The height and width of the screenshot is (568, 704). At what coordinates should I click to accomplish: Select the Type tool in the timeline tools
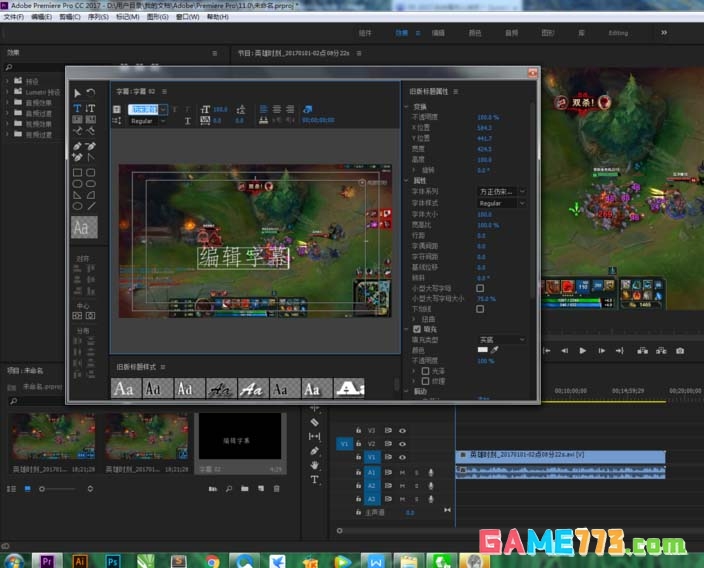point(314,480)
